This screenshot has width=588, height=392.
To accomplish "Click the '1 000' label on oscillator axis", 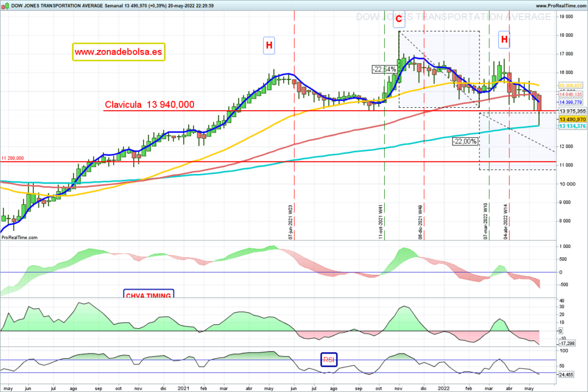I will 565,246.
